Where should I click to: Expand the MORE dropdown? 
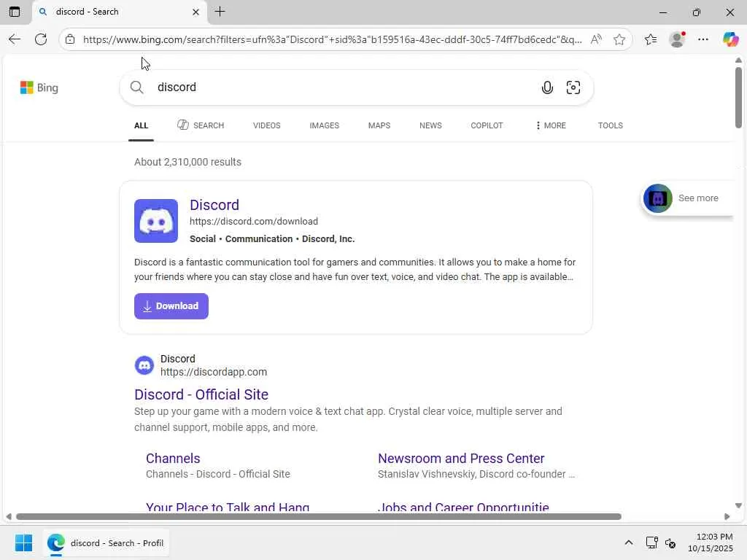(551, 125)
